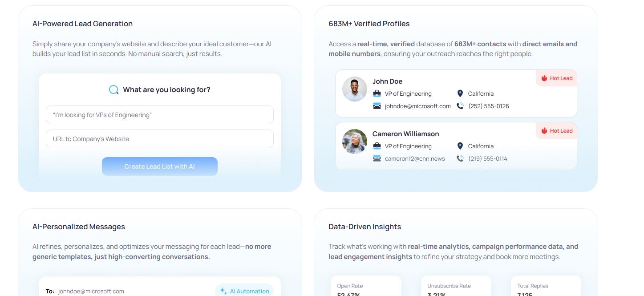Click the envelope icon beside cameron12@cnn.news

[x=377, y=158]
